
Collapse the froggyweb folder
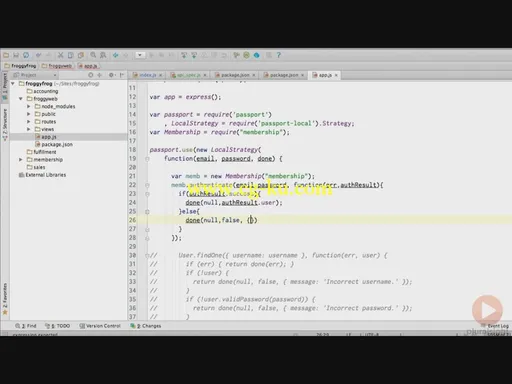(21, 99)
